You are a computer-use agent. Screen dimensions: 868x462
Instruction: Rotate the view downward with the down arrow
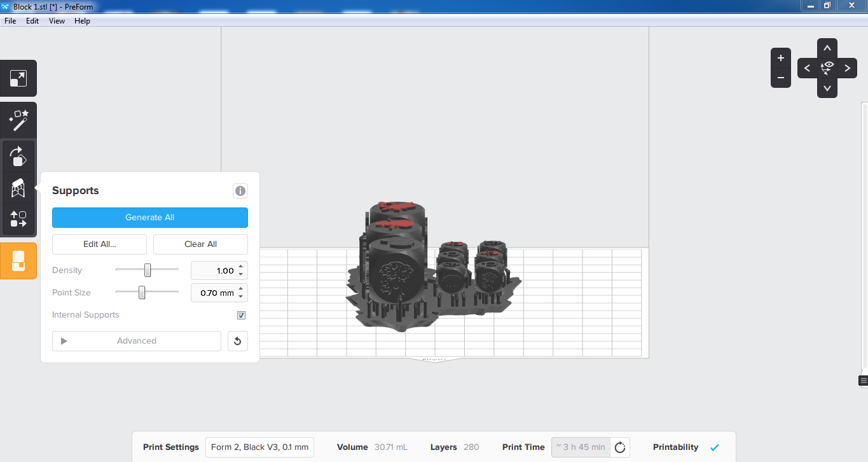[827, 88]
